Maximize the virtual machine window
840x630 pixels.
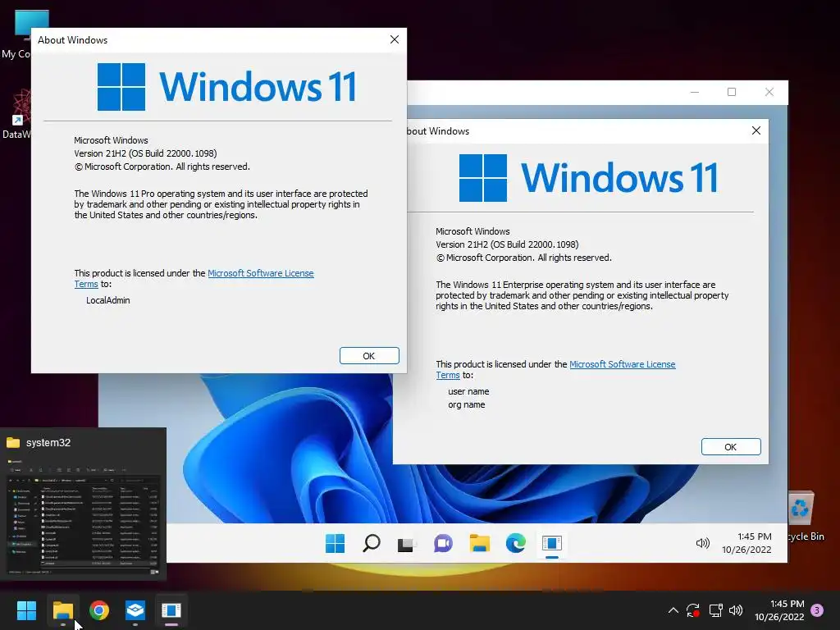point(732,92)
